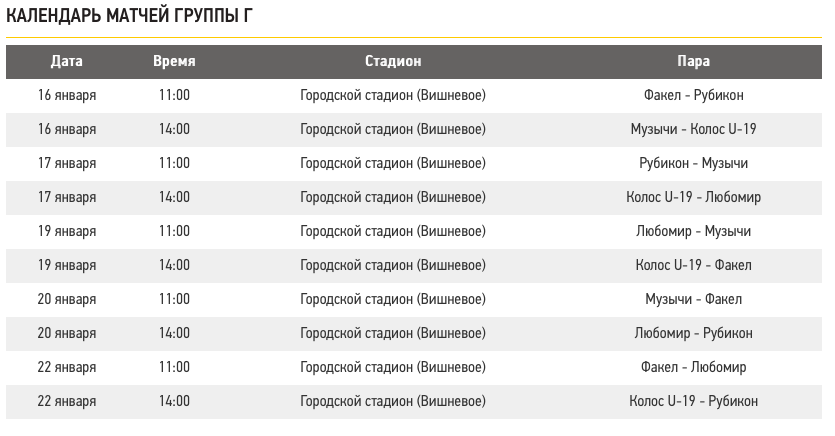This screenshot has width=835, height=436.
Task: Click the 'Музычи - Факел' match
Action: pos(693,299)
